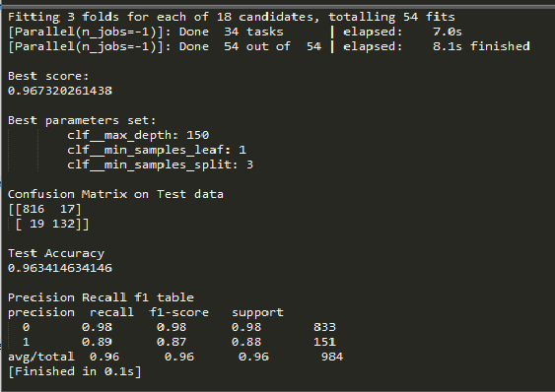Viewport: 555px width, 392px height.
Task: Click the clf__min_samples_split: 3 line
Action: point(161,164)
